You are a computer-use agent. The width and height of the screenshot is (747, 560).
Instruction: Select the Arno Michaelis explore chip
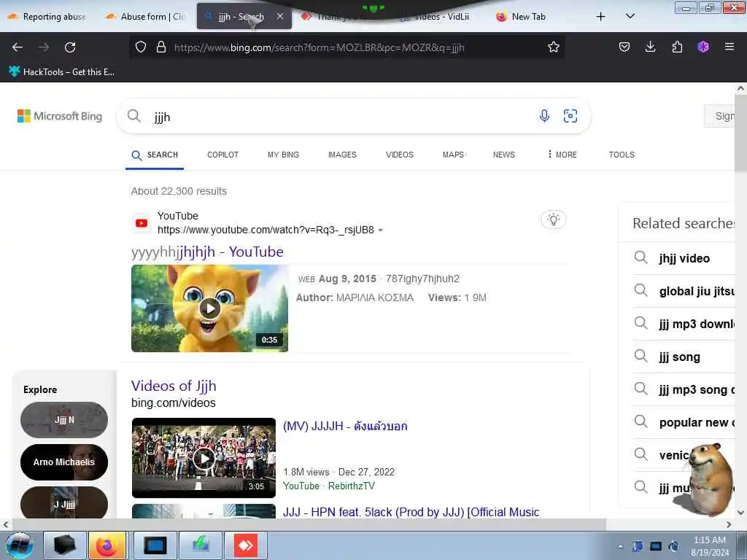click(x=64, y=462)
